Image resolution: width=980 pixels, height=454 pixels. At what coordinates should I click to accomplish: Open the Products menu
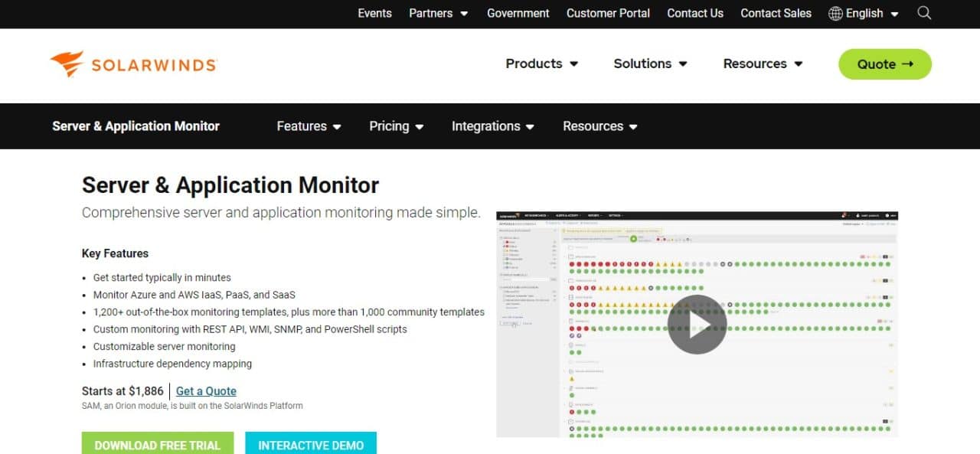pyautogui.click(x=542, y=64)
